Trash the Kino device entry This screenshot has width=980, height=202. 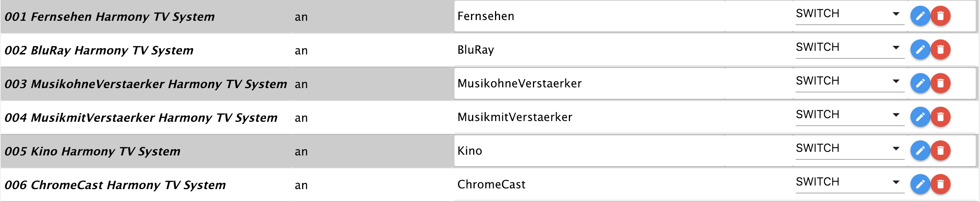coord(940,151)
